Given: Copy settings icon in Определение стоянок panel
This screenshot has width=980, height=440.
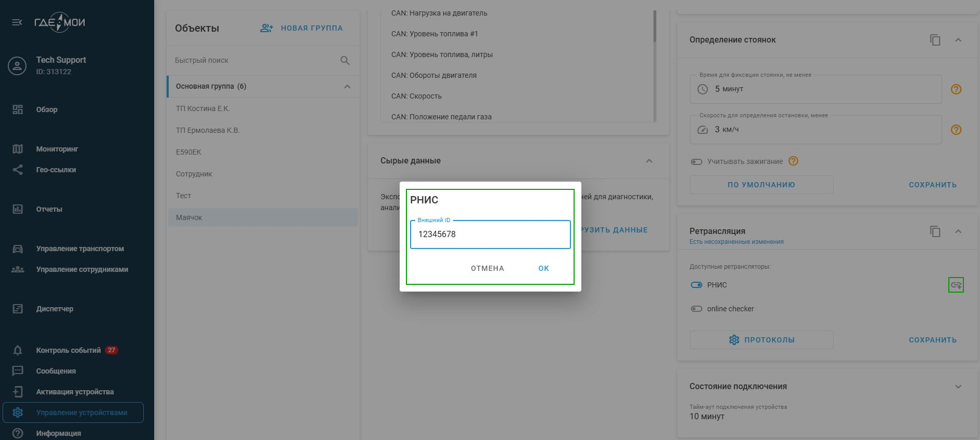Looking at the screenshot, I should click(935, 40).
